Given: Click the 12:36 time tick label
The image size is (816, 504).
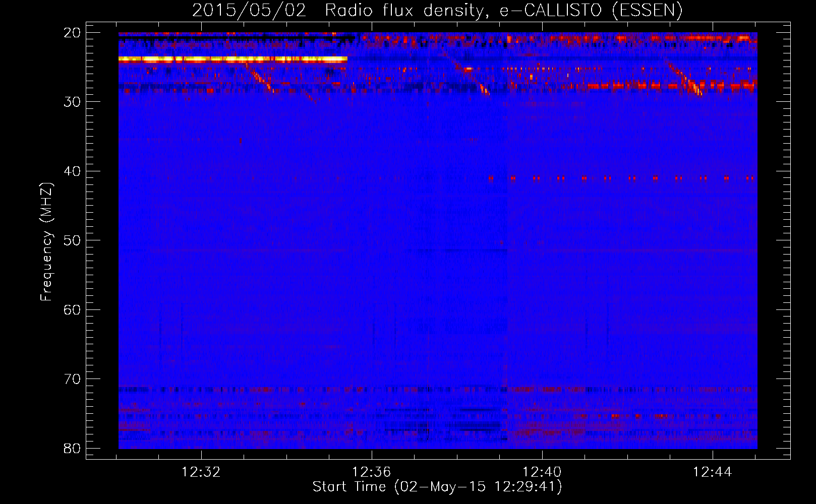Looking at the screenshot, I should click(372, 472).
